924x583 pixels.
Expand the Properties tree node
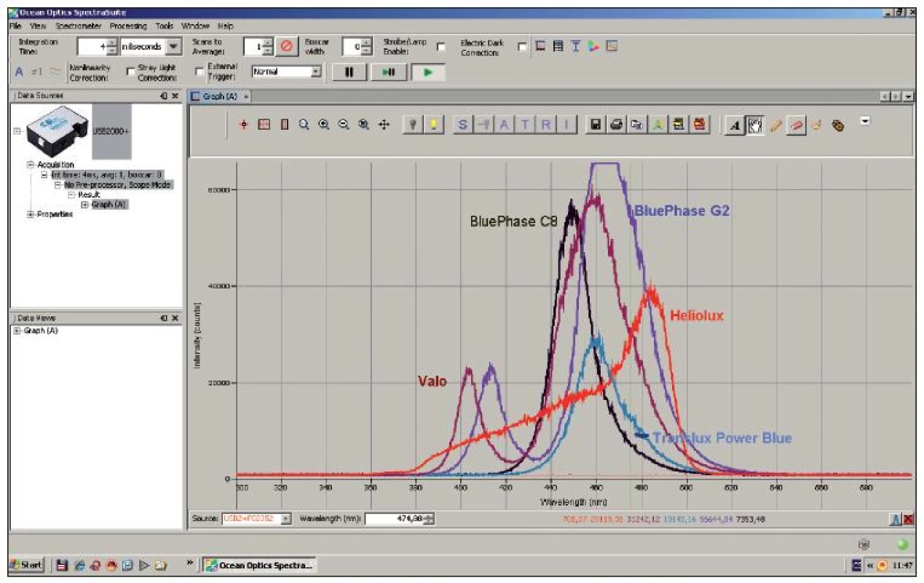[x=31, y=214]
